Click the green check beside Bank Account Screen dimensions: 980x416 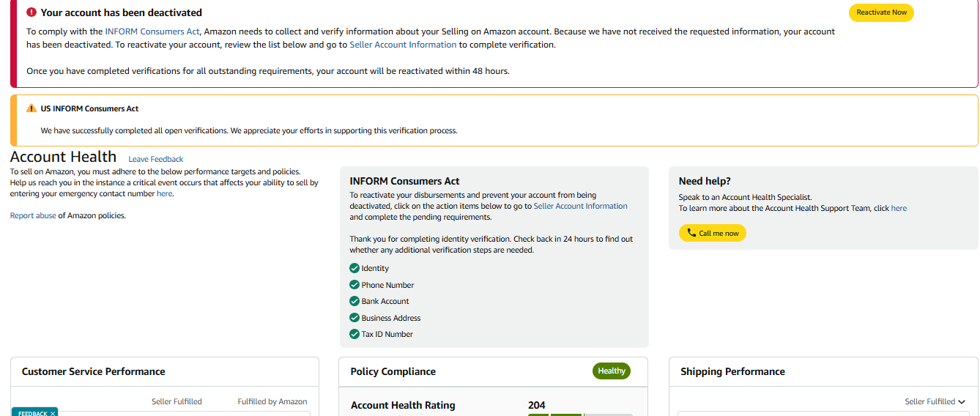pos(354,301)
